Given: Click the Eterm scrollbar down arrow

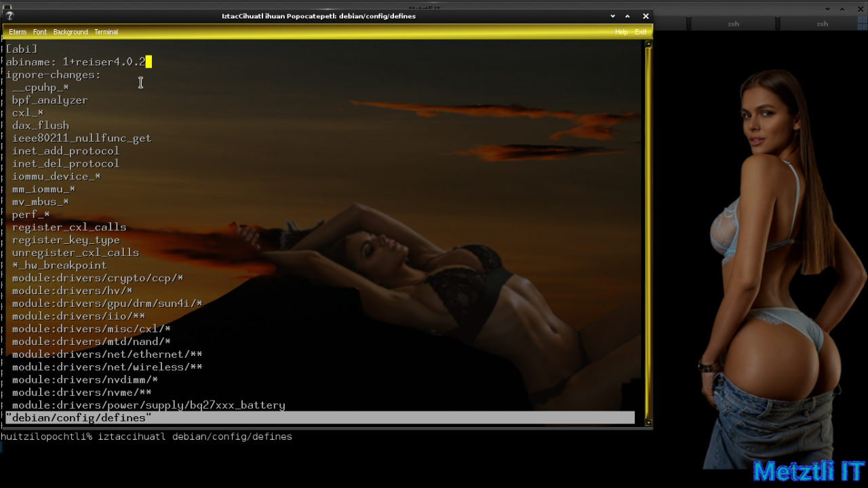Looking at the screenshot, I should click(x=649, y=422).
